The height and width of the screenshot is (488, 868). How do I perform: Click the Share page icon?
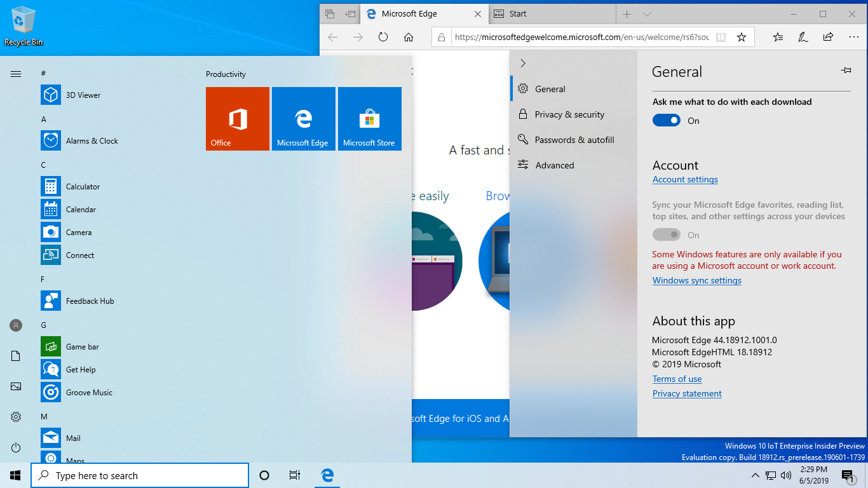pyautogui.click(x=828, y=37)
